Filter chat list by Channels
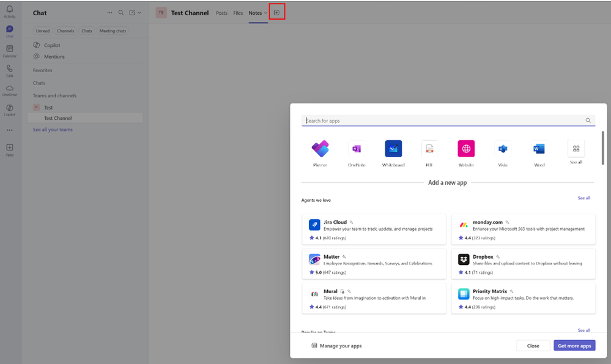611x364 pixels. (x=65, y=31)
